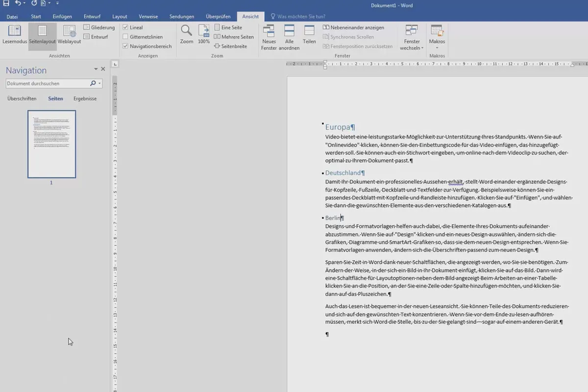Toggle the Lineal checkbox
This screenshot has width=588, height=392.
click(x=125, y=27)
